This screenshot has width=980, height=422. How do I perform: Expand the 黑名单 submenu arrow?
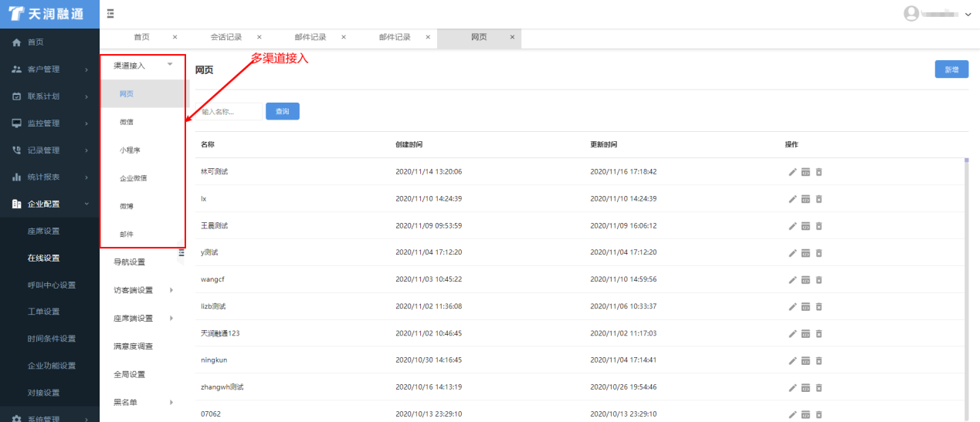pos(171,402)
